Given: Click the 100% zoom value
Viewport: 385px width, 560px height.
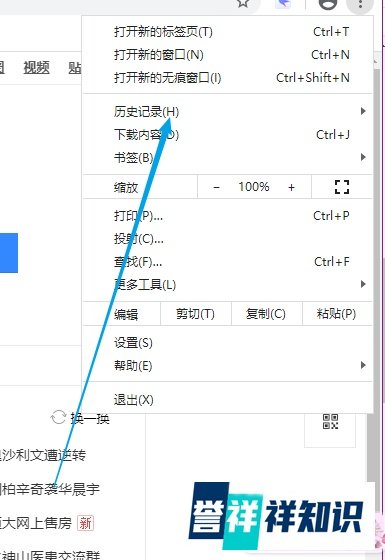Looking at the screenshot, I should pyautogui.click(x=254, y=187).
